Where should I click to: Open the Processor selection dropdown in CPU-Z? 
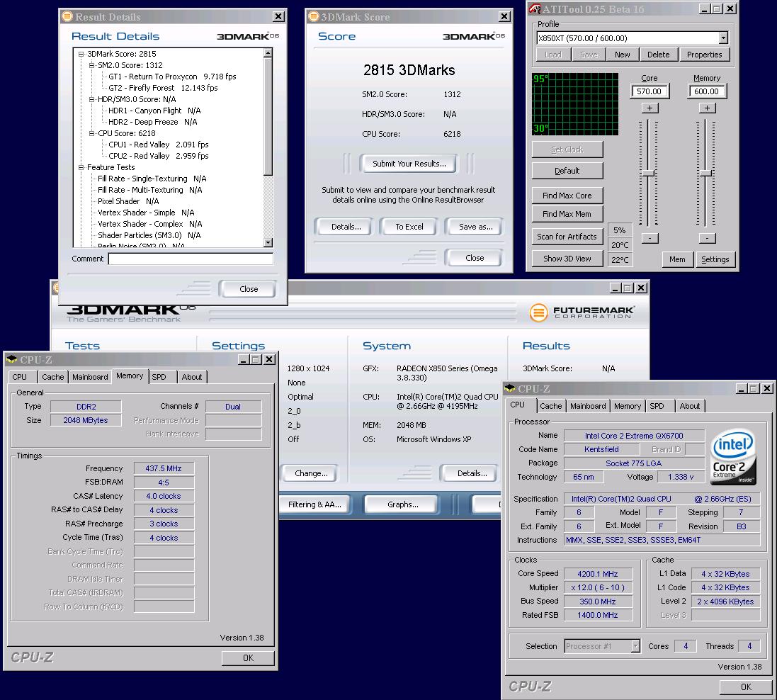[x=635, y=646]
